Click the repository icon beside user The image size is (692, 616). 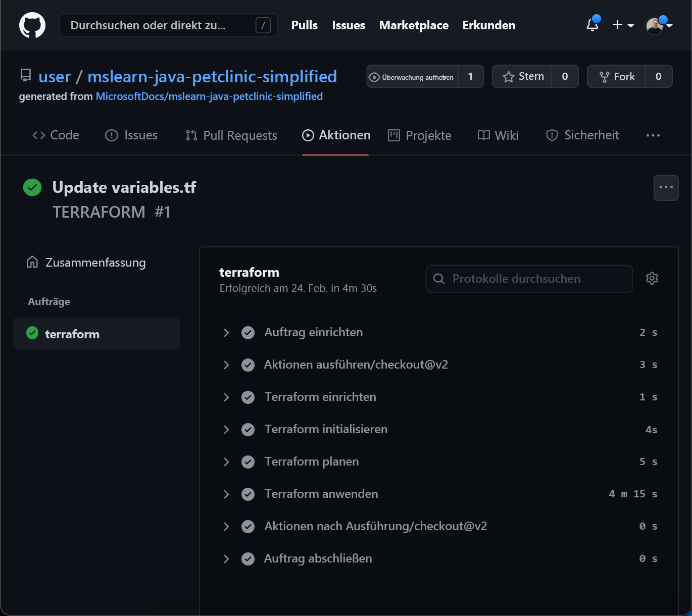pyautogui.click(x=25, y=76)
